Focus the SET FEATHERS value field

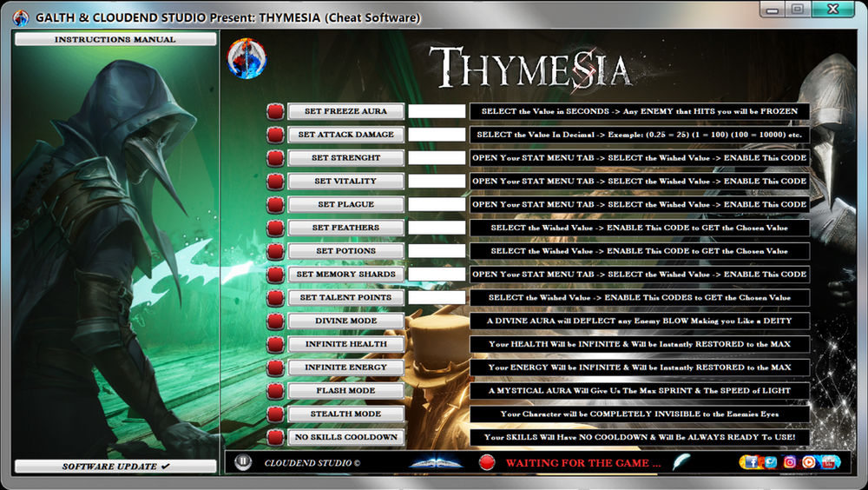[437, 228]
